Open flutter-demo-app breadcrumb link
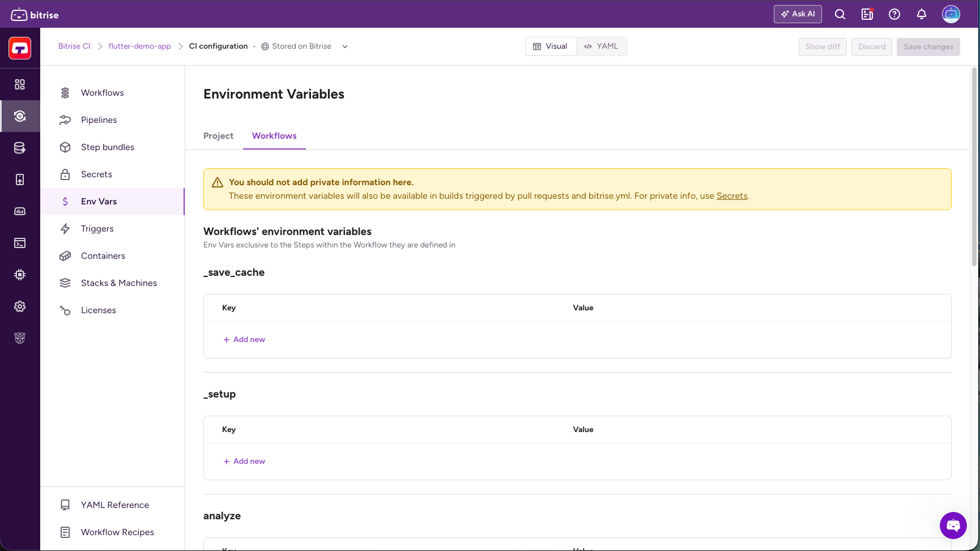The height and width of the screenshot is (551, 980). (x=139, y=46)
